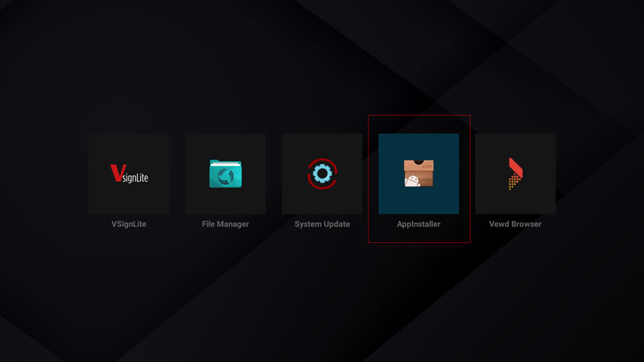Click the "AppInstaller" caption
Screen dimensions: 644x362
tap(419, 224)
